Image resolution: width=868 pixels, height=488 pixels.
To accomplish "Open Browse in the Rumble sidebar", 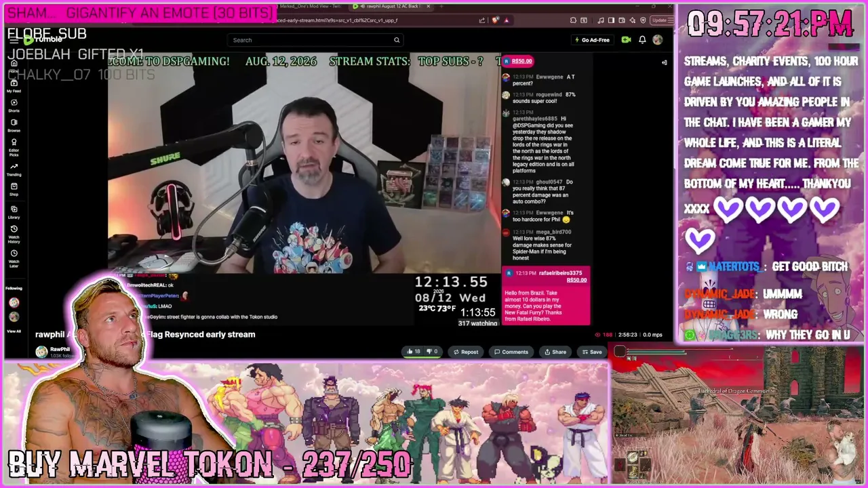I will (14, 125).
